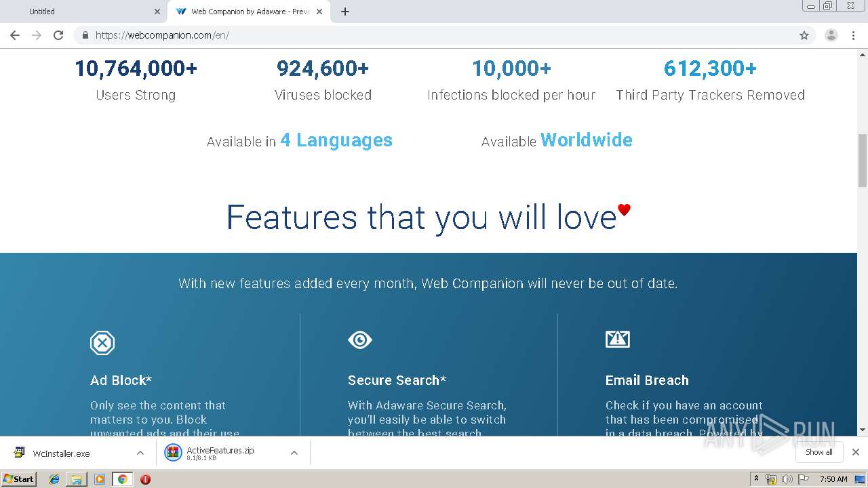Show hidden system tray icons
The height and width of the screenshot is (488, 868).
[756, 479]
